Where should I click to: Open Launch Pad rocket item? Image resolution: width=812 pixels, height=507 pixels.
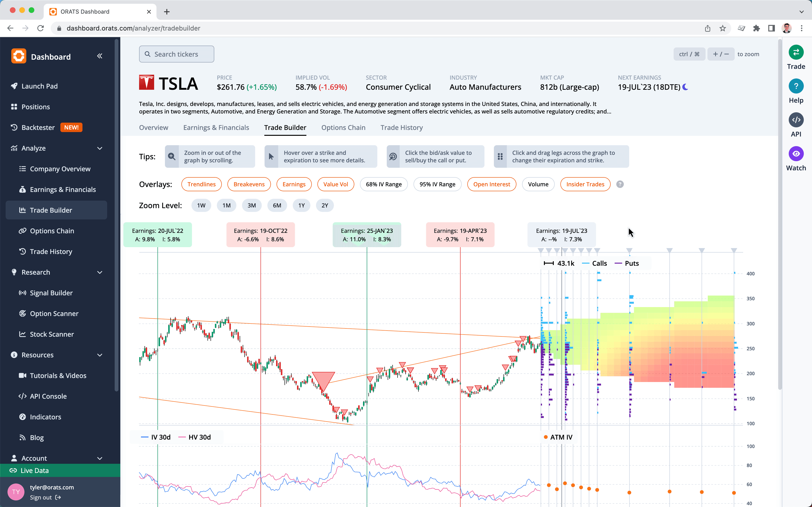pos(39,86)
